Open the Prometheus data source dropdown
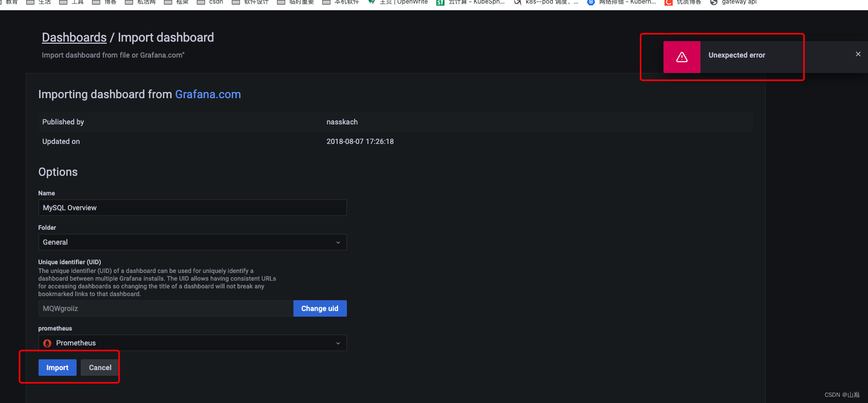This screenshot has height=403, width=868. 192,343
